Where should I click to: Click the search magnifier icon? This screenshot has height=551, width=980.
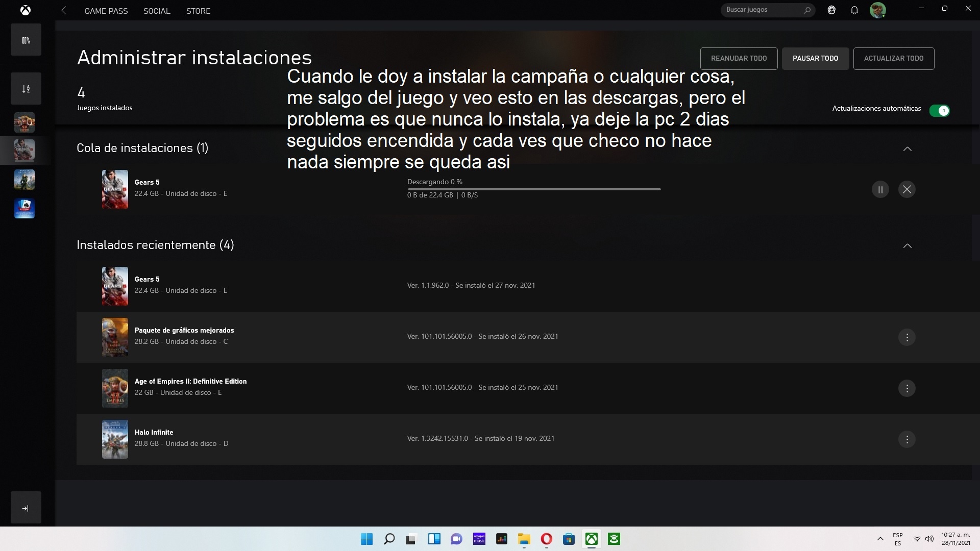[x=807, y=10]
